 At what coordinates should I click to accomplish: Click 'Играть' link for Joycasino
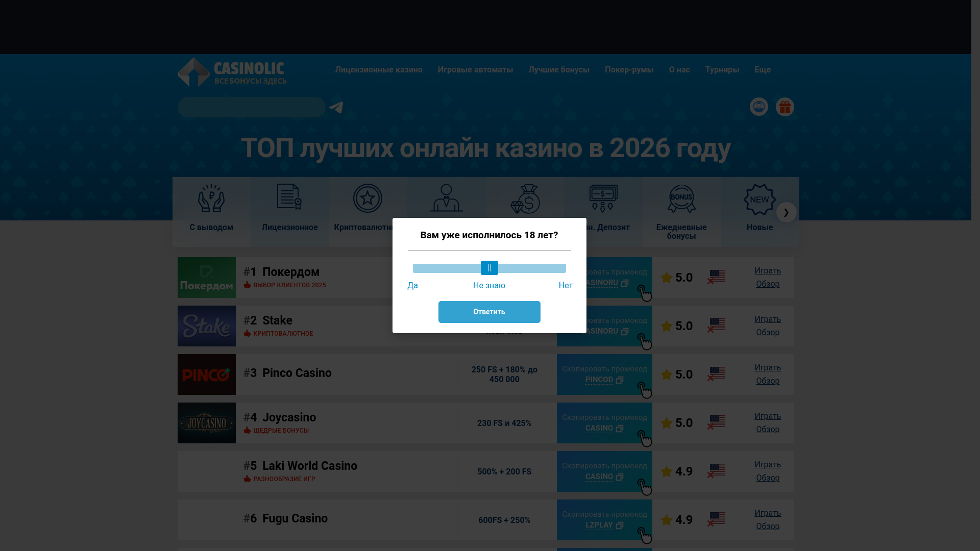(x=768, y=416)
